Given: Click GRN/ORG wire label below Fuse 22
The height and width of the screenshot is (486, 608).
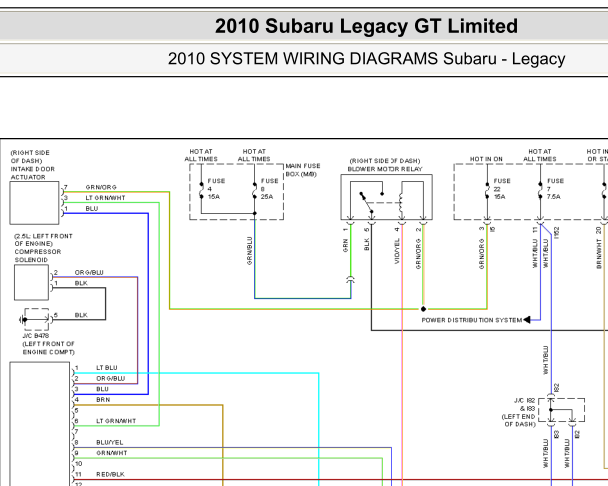Looking at the screenshot, I should [x=482, y=254].
